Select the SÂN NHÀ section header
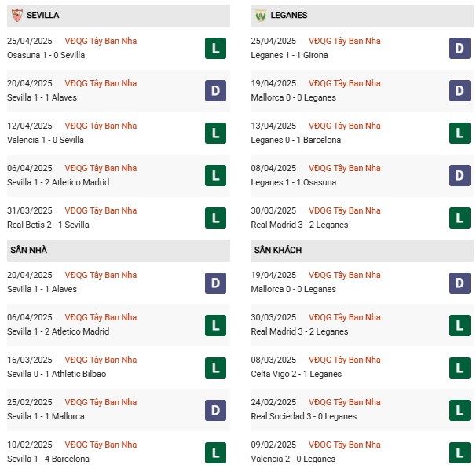Viewport: 476px width, 472px height. [x=119, y=250]
